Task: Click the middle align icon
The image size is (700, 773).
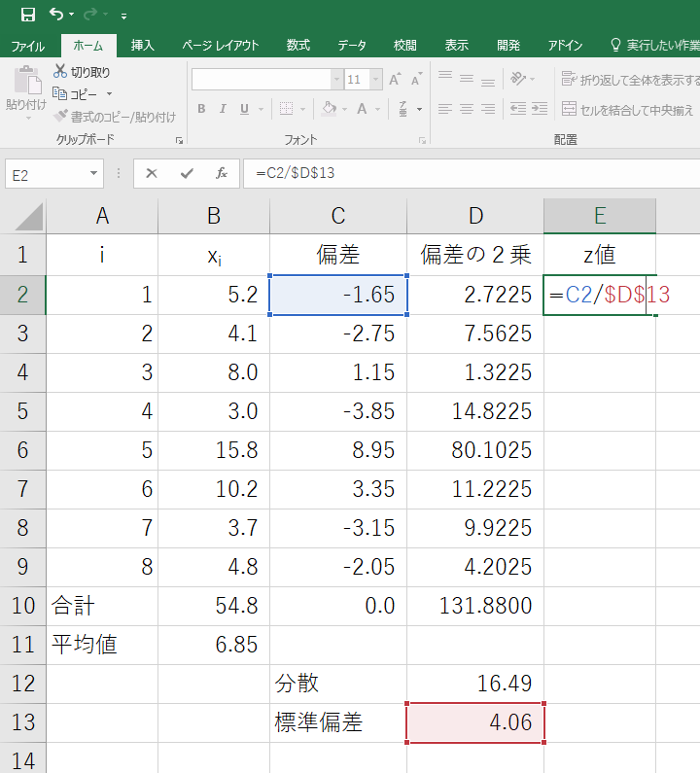Action: [x=467, y=78]
